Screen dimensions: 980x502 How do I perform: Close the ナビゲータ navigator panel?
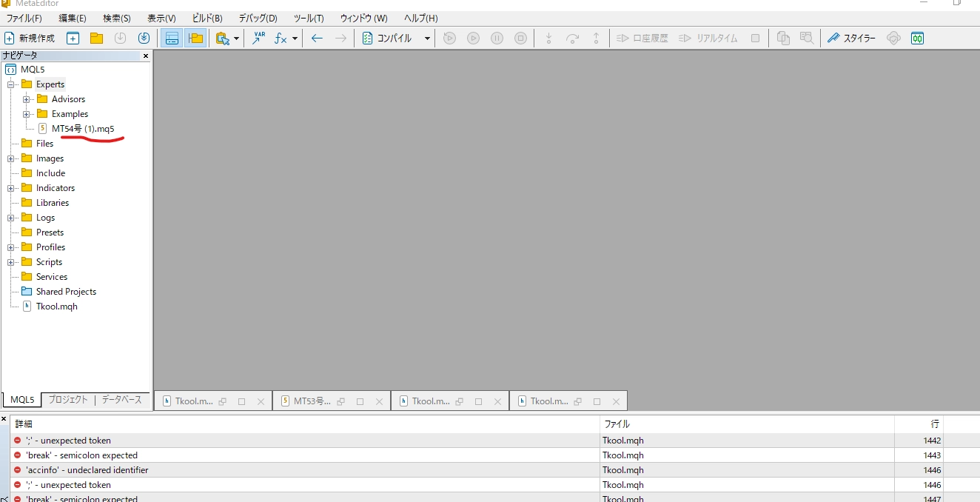146,56
